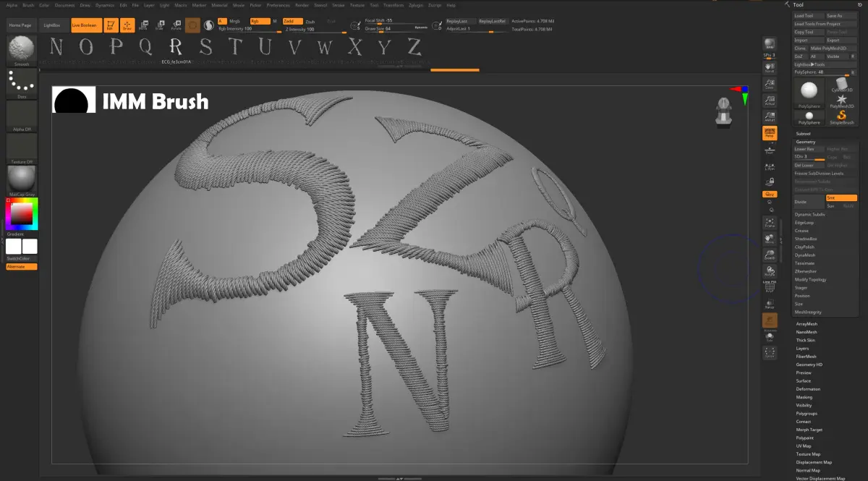Click the ReplayLast button

460,21
